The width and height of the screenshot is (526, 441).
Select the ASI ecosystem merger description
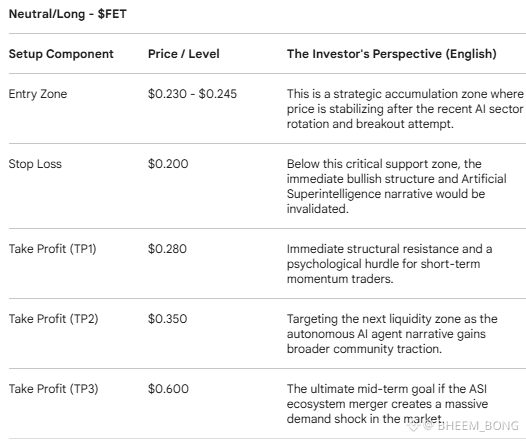click(387, 404)
